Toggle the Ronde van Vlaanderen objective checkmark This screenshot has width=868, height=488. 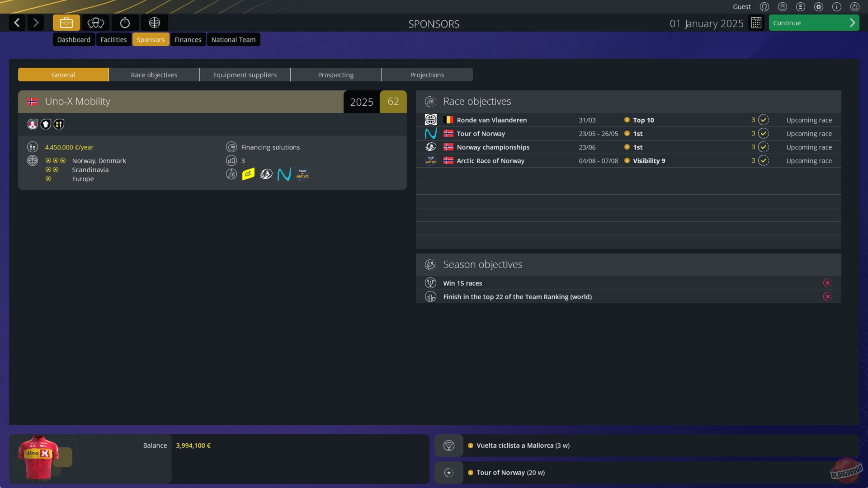click(x=764, y=120)
